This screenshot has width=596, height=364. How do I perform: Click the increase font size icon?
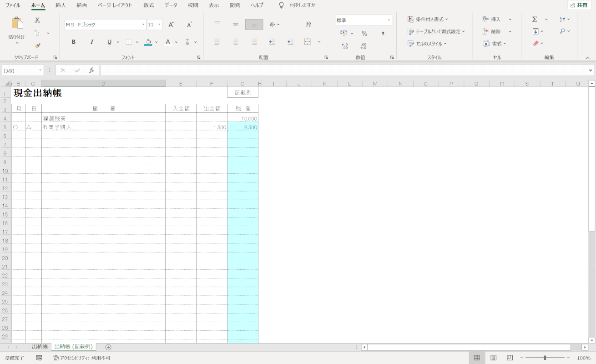click(171, 25)
